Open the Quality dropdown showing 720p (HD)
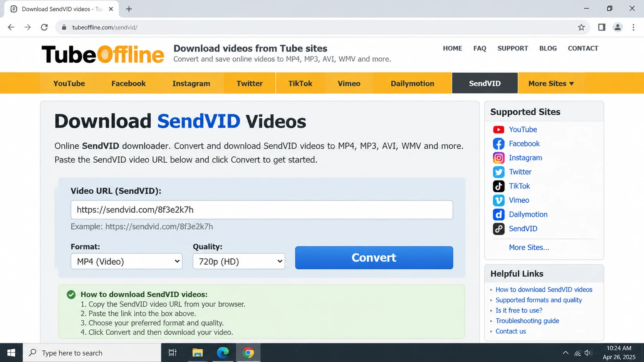644x362 pixels. [x=239, y=261]
